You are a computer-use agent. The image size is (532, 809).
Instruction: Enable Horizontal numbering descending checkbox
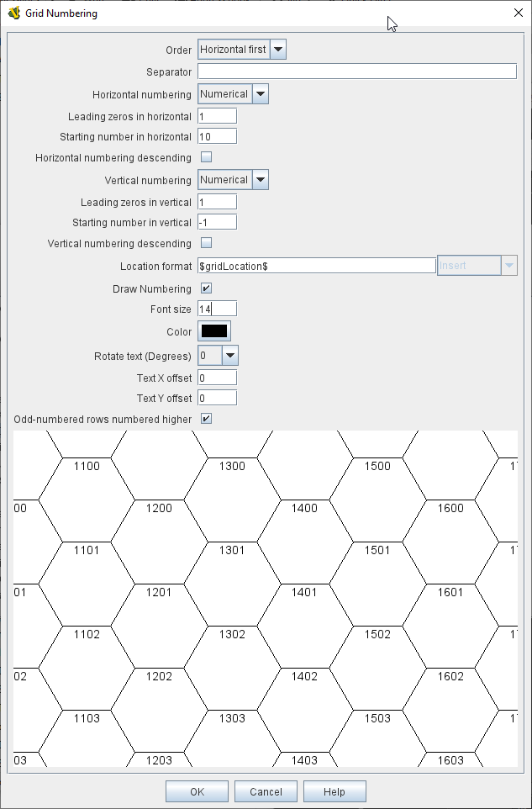tap(206, 157)
